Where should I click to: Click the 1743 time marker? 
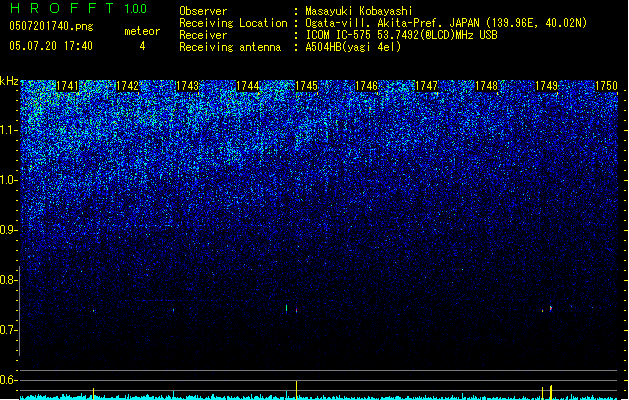coord(187,86)
